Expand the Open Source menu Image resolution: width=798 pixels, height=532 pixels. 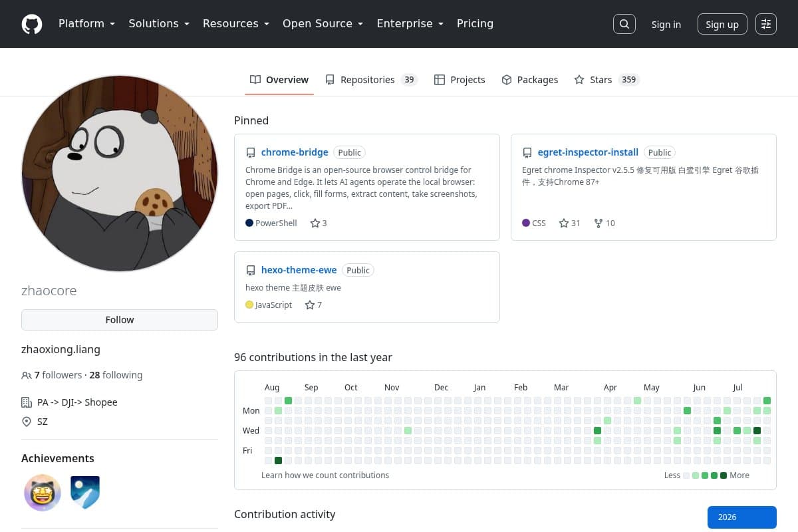pos(323,24)
